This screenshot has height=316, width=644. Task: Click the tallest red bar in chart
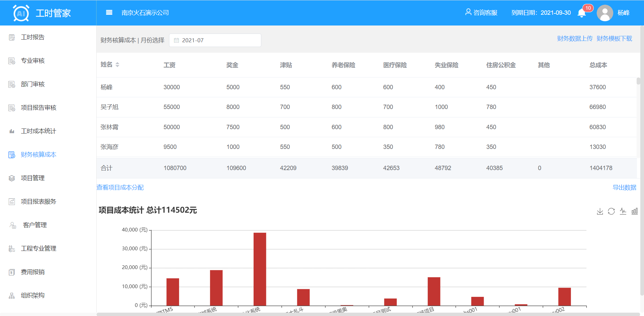coord(260,268)
